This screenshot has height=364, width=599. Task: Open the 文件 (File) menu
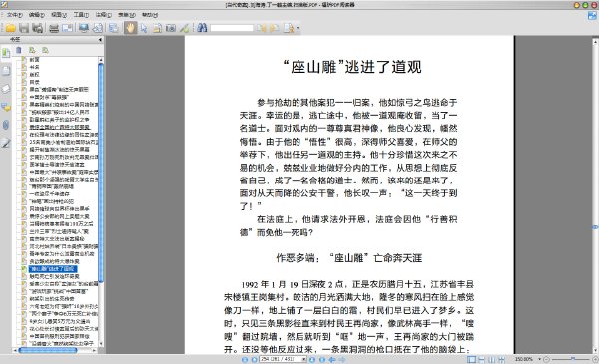pyautogui.click(x=15, y=15)
